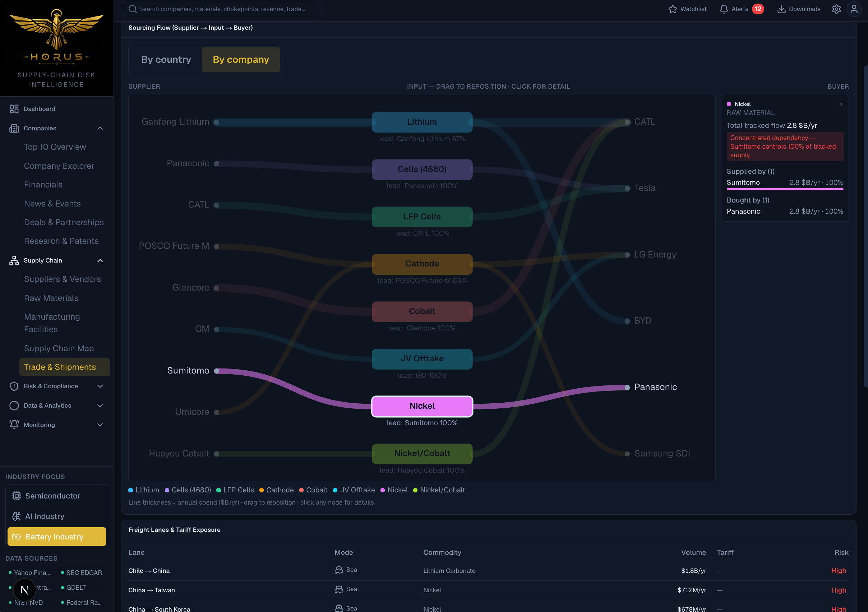Viewport: 868px width, 612px height.
Task: Select AI Industry focus
Action: point(57,516)
